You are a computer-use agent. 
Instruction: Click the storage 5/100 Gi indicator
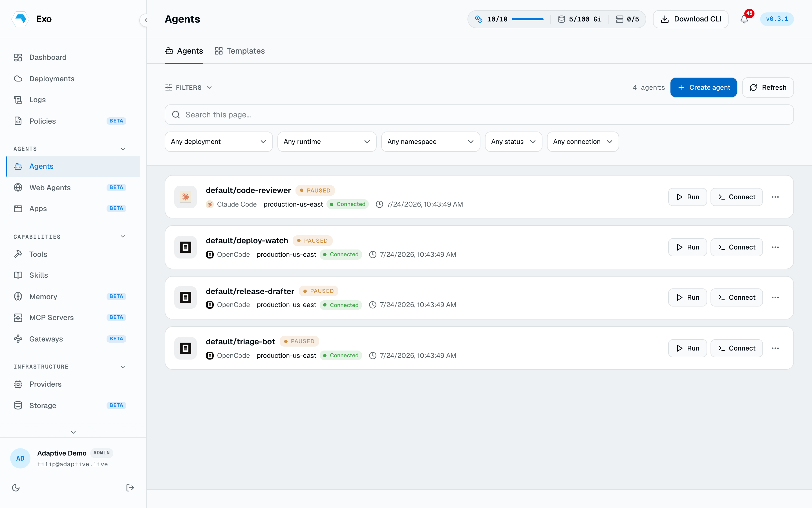(x=579, y=19)
